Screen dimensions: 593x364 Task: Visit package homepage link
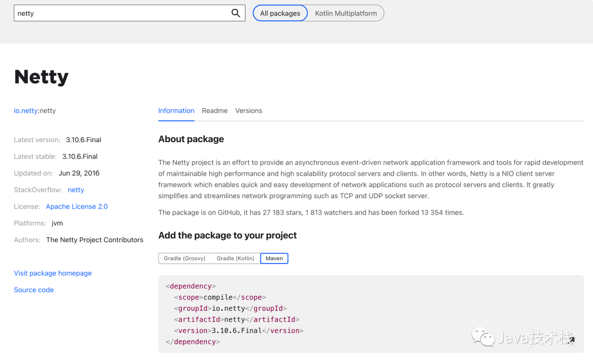click(53, 273)
